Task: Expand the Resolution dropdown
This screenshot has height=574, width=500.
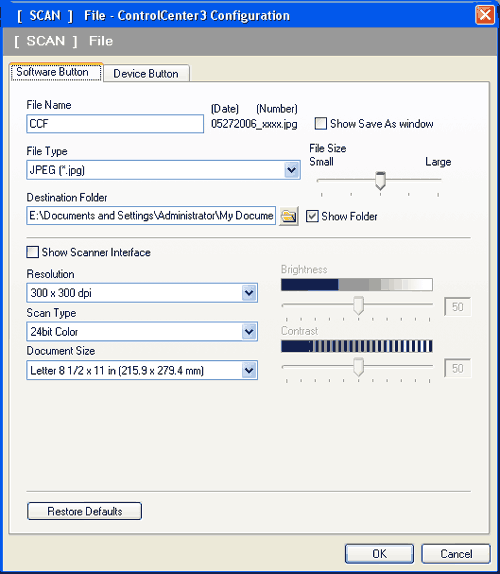Action: (x=249, y=293)
